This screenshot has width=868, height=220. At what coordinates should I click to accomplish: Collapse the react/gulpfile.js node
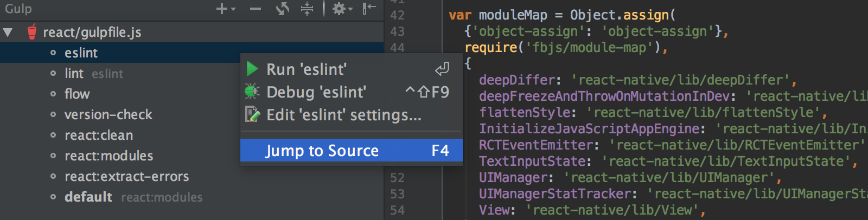(x=8, y=33)
